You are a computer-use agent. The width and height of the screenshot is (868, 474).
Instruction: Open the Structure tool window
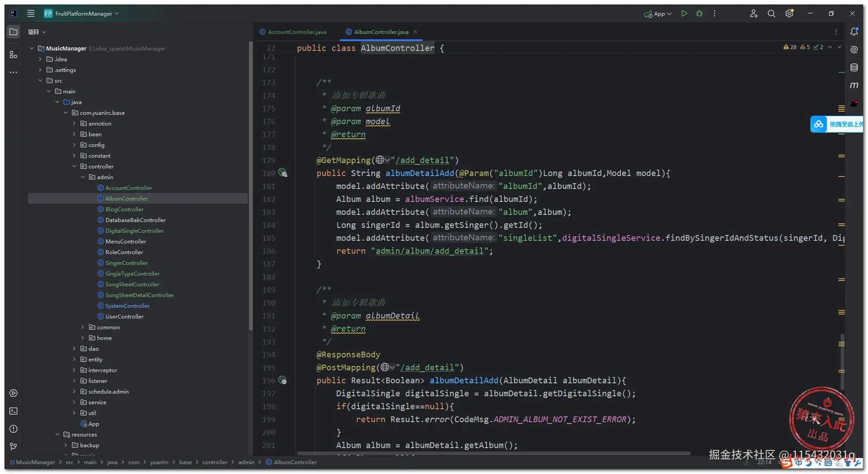[x=13, y=55]
